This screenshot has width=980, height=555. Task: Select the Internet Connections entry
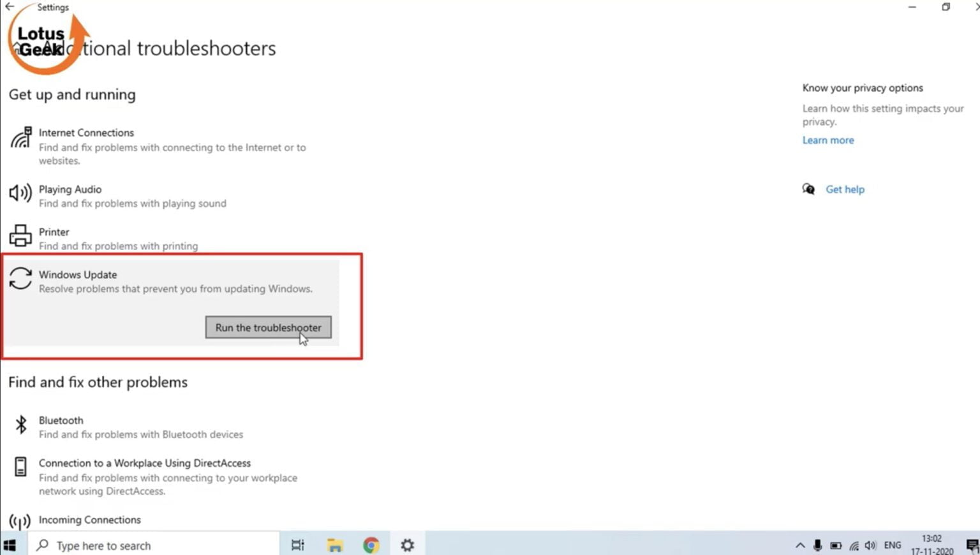click(172, 146)
